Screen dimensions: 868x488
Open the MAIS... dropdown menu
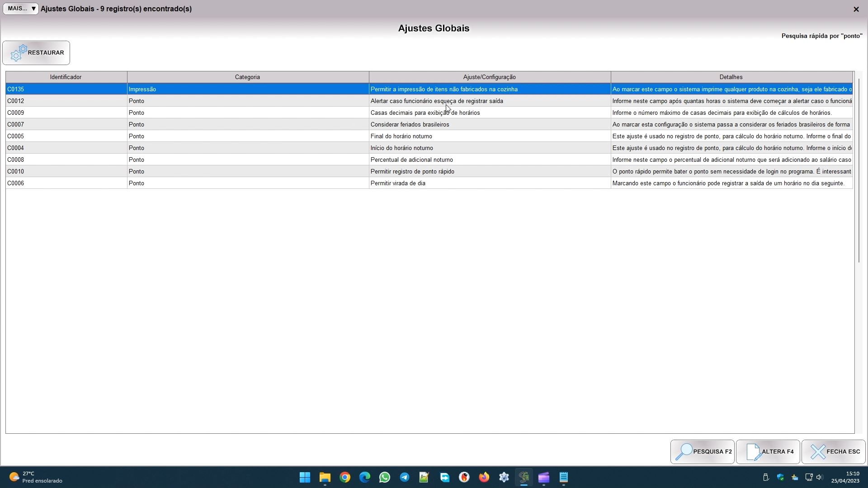point(20,9)
